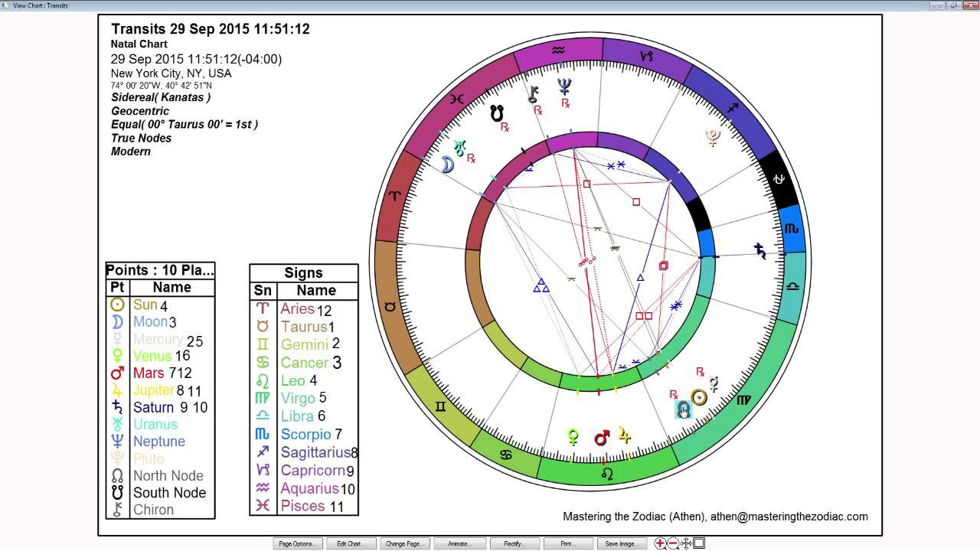Click the Saturn glyph in the chart wheel
The width and height of the screenshot is (980, 551).
pyautogui.click(x=760, y=250)
